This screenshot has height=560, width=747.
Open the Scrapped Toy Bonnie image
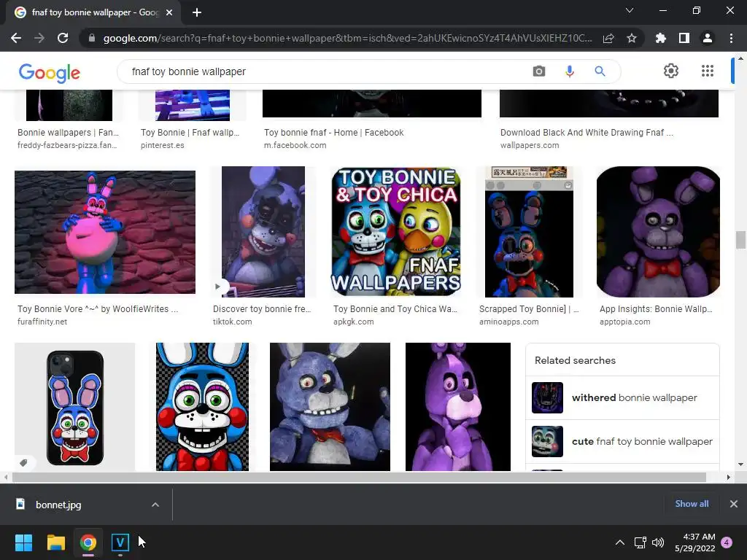tap(529, 232)
